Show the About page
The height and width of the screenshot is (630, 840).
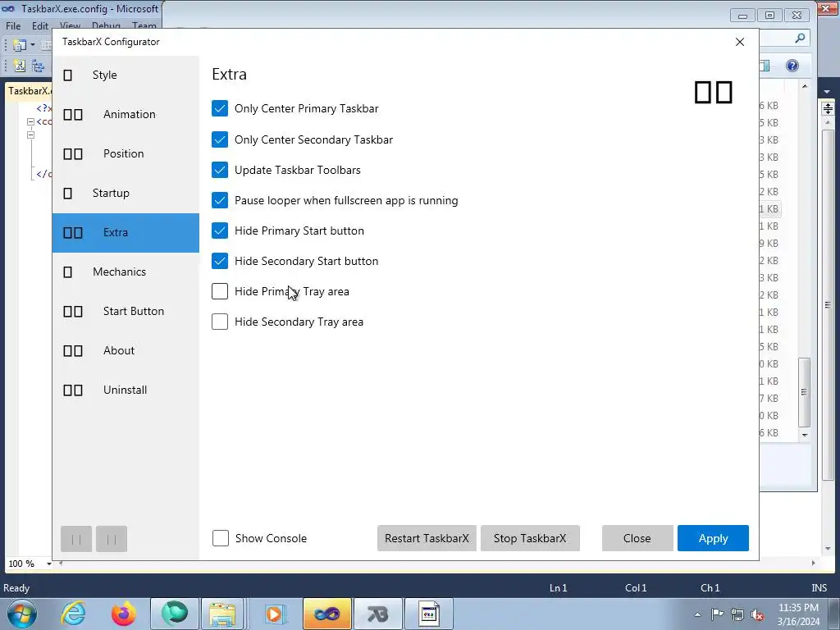tap(126, 350)
